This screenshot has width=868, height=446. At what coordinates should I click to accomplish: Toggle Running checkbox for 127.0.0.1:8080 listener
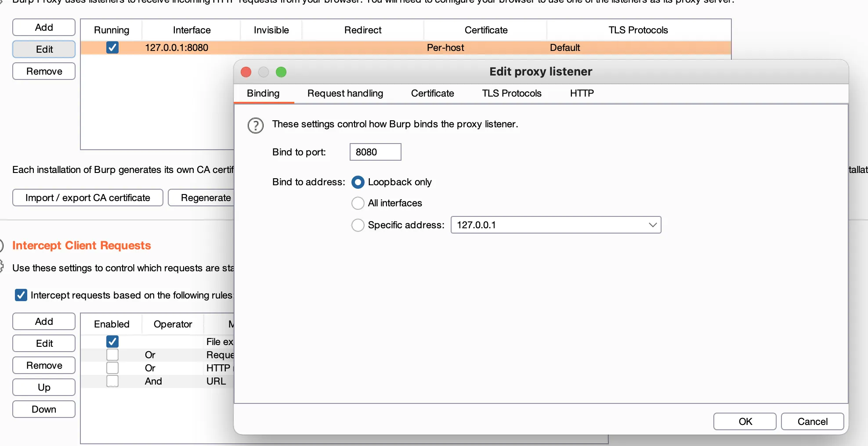click(x=112, y=47)
